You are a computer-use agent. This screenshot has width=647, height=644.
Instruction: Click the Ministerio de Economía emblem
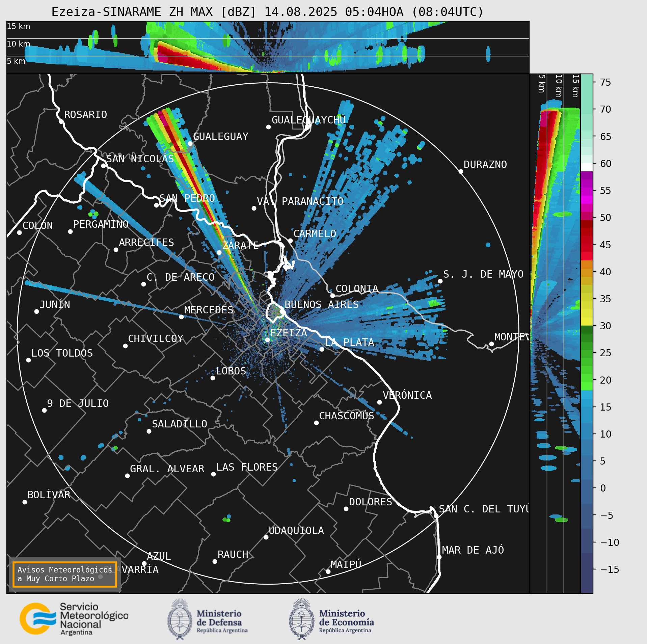coord(301,619)
